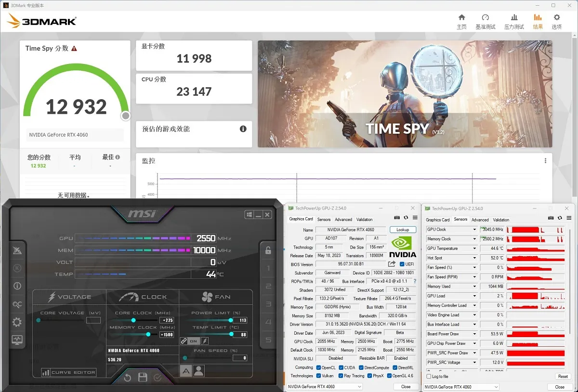Viewport: 578px width, 392px height.
Task: Toggle the ON button in Afterburner fan panel
Action: click(194, 341)
